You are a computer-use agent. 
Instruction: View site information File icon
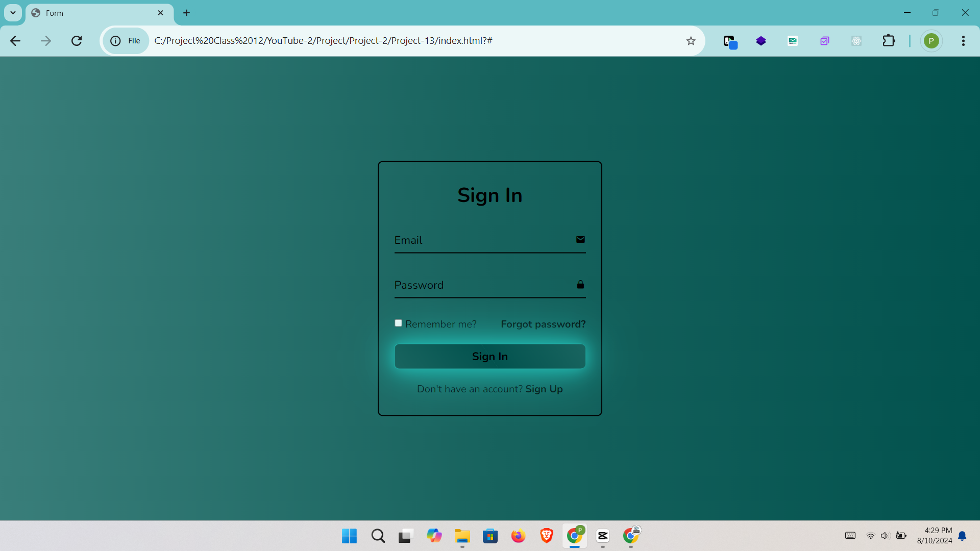126,41
